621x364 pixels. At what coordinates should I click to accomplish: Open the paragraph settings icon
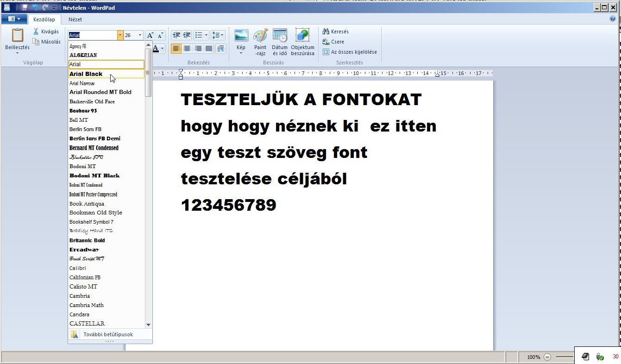pyautogui.click(x=220, y=48)
